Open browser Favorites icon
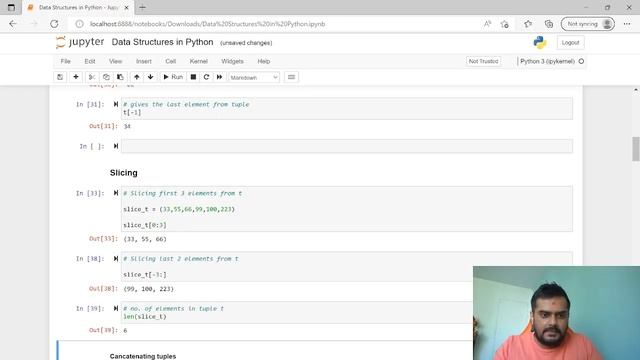The image size is (640, 360). [x=528, y=24]
